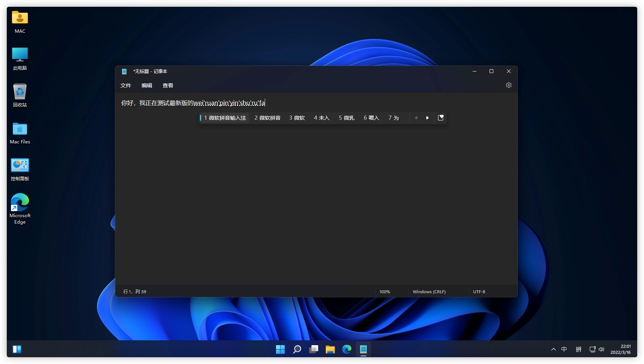Click the 100% zoom level in status bar
This screenshot has height=364, width=644.
tap(385, 292)
